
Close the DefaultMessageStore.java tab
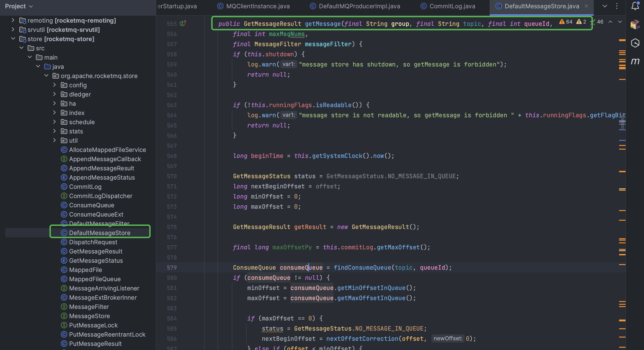586,6
